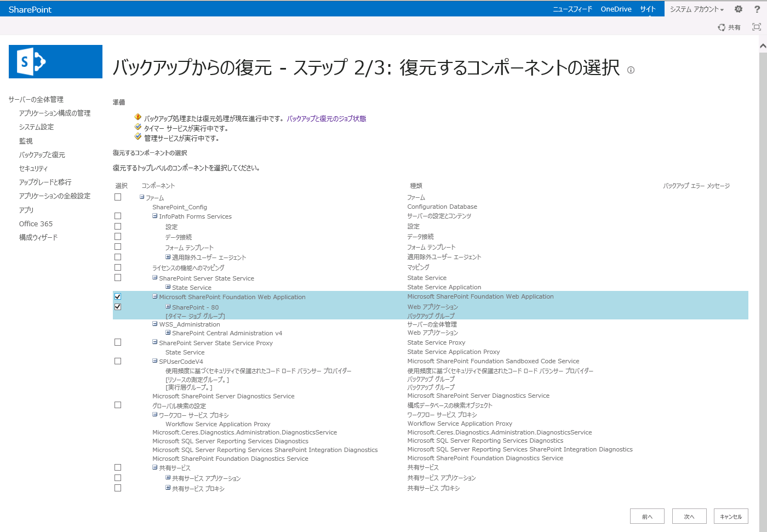Click the status icon for timer service running

pyautogui.click(x=138, y=127)
